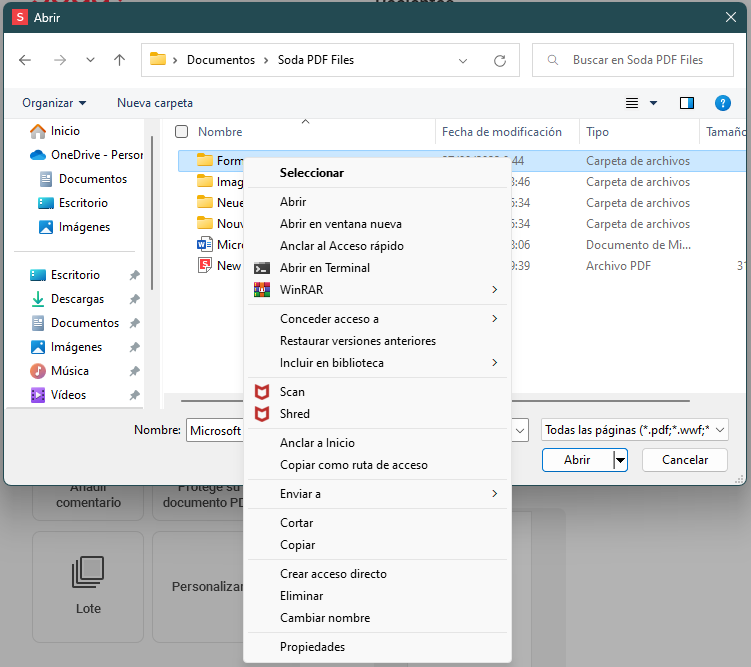Choose Copiar como ruta de acceso
Screen dimensions: 751x667
[x=377, y=465]
